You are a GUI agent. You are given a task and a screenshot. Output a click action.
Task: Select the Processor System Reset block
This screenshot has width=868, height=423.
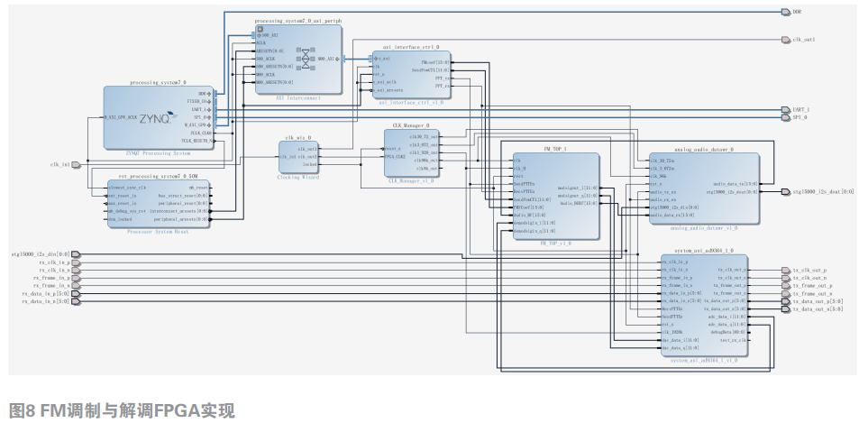[x=158, y=204]
